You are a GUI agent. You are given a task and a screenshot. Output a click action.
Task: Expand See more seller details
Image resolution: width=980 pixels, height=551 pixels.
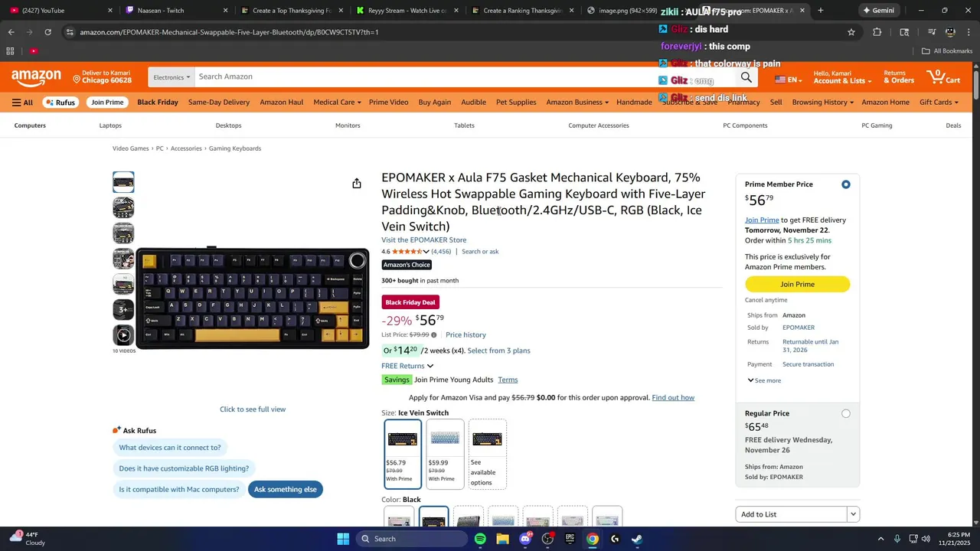pos(764,380)
